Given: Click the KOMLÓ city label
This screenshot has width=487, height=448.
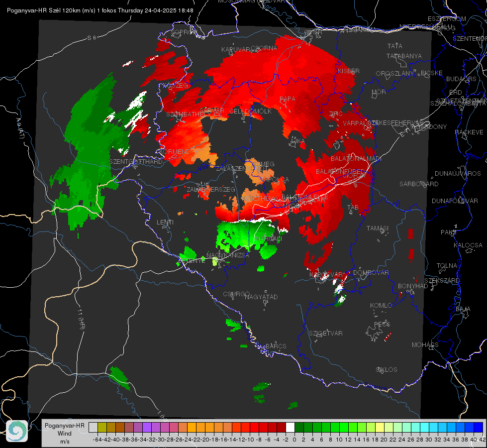Looking at the screenshot, I should (381, 306).
